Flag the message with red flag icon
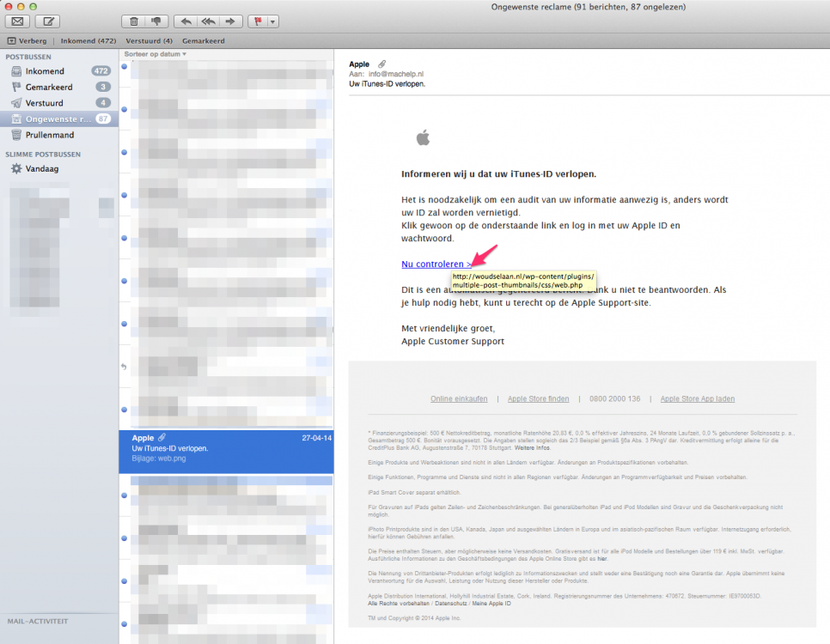The width and height of the screenshot is (830, 644). click(258, 21)
